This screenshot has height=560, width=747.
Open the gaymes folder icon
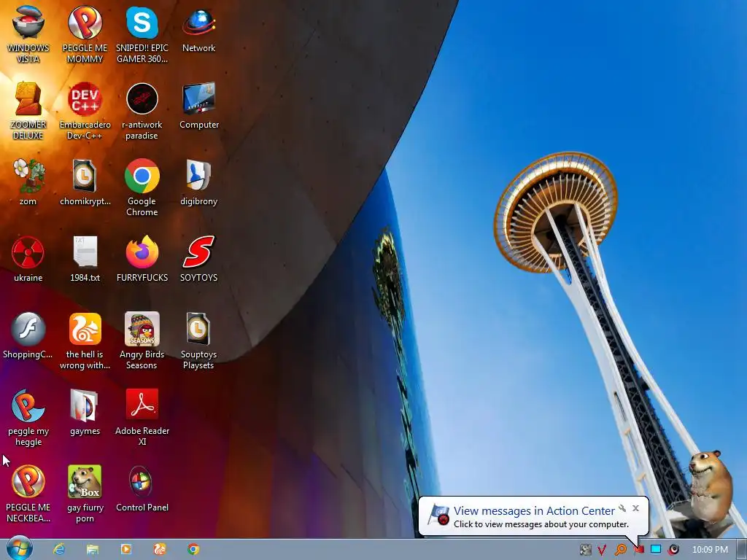85,413
